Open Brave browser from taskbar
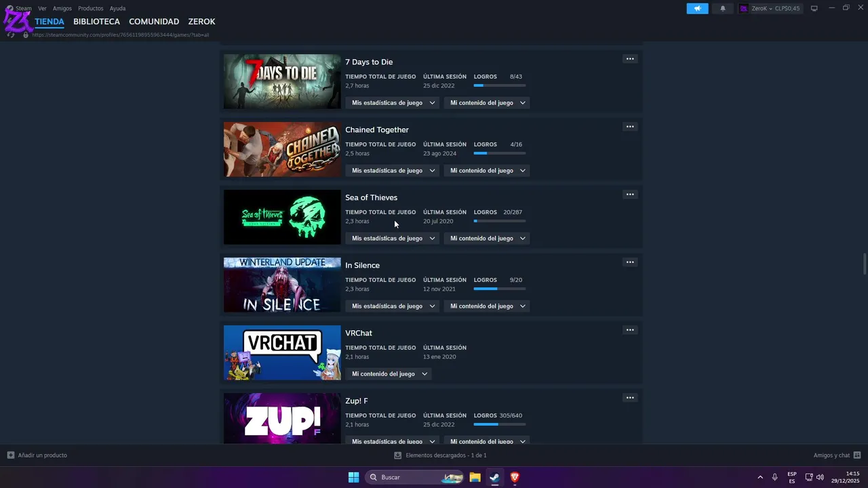Screen dimensions: 868x488 tap(514, 477)
